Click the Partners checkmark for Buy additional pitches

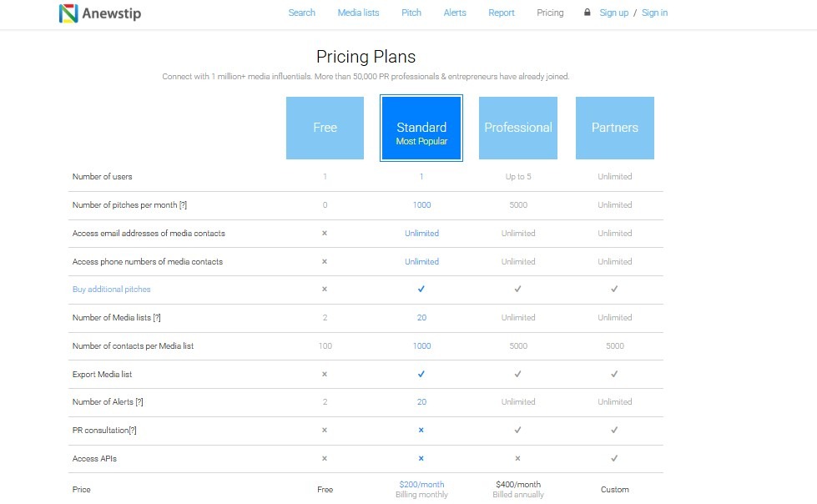614,289
